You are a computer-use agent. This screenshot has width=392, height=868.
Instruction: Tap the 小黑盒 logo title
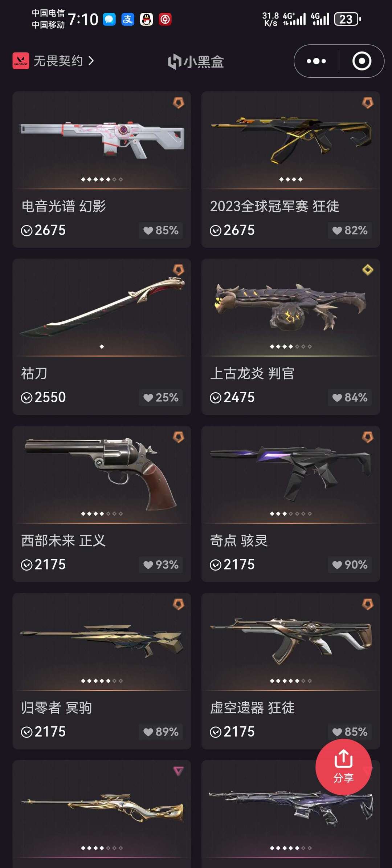(196, 61)
